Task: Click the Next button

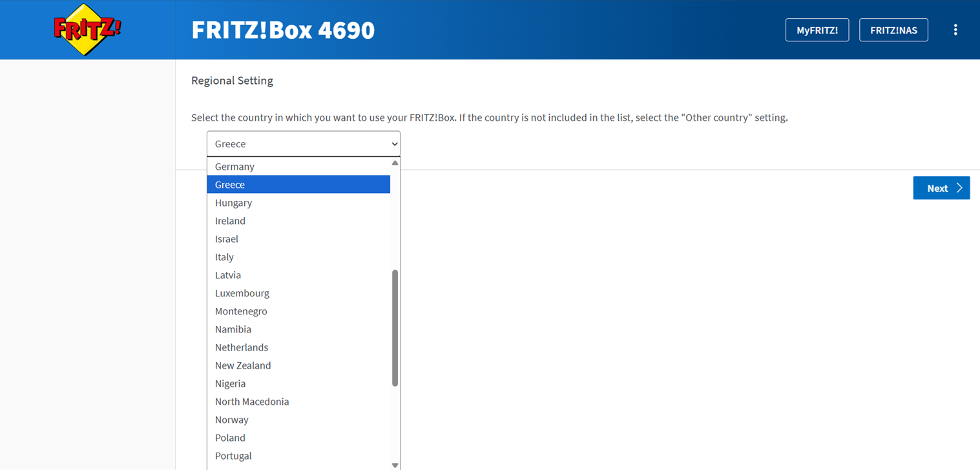Action: click(x=941, y=188)
